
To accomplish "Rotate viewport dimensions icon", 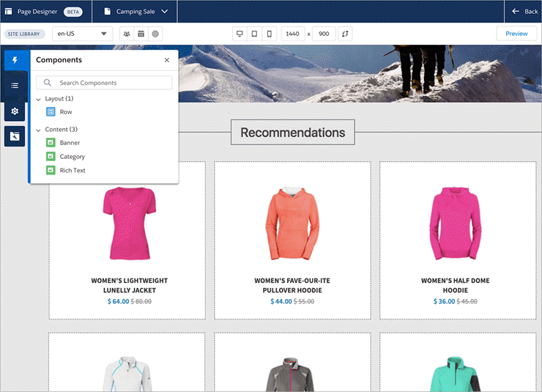I will coord(345,34).
